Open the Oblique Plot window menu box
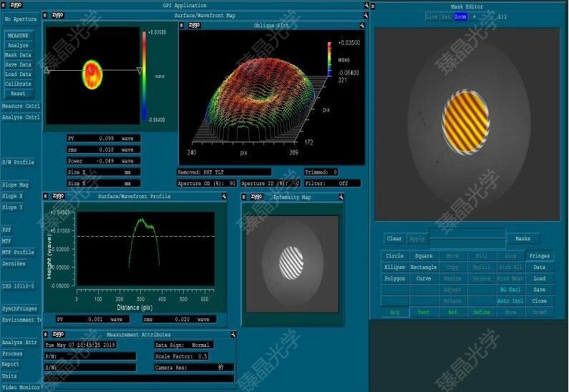Image resolution: width=569 pixels, height=392 pixels. (x=183, y=25)
